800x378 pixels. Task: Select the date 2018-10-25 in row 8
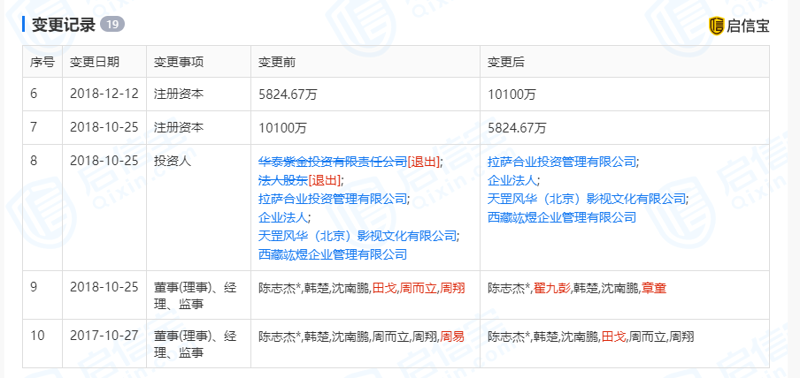click(104, 160)
